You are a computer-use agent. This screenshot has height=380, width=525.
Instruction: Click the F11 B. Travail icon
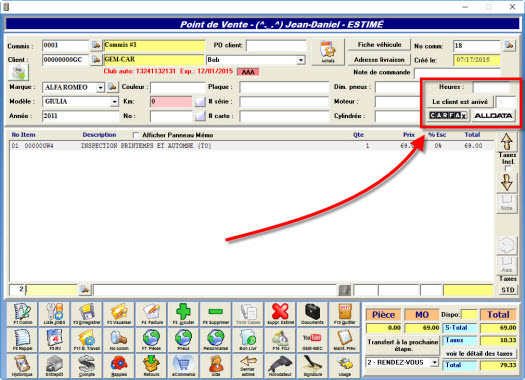tap(87, 340)
